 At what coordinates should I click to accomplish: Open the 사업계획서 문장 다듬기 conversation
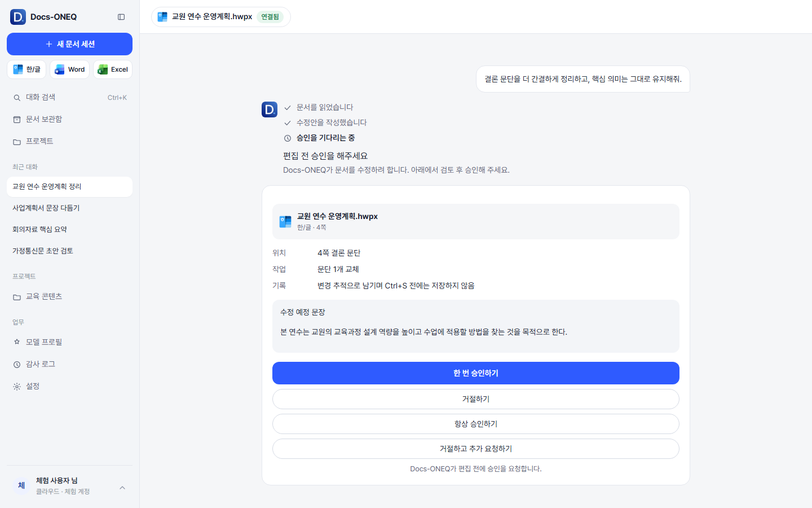coord(69,208)
